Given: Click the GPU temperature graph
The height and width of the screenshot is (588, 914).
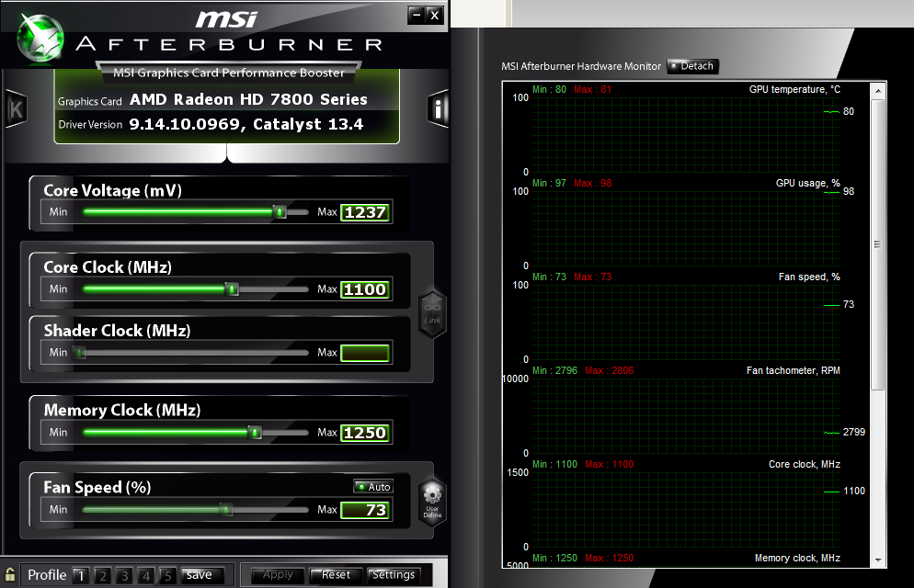Looking at the screenshot, I should pyautogui.click(x=686, y=134).
